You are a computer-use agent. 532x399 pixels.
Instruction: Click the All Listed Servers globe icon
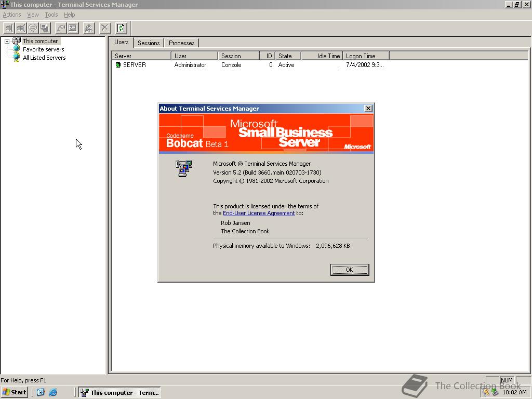16,58
